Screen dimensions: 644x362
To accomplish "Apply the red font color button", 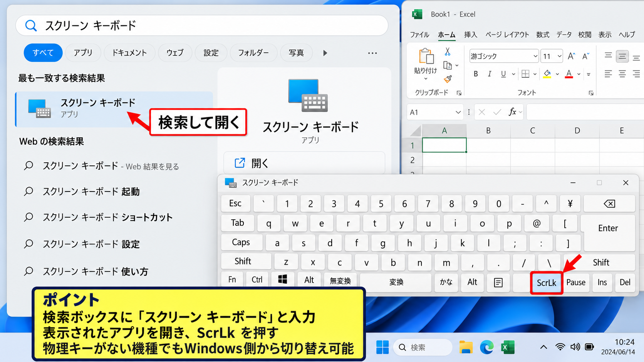I will [x=569, y=74].
